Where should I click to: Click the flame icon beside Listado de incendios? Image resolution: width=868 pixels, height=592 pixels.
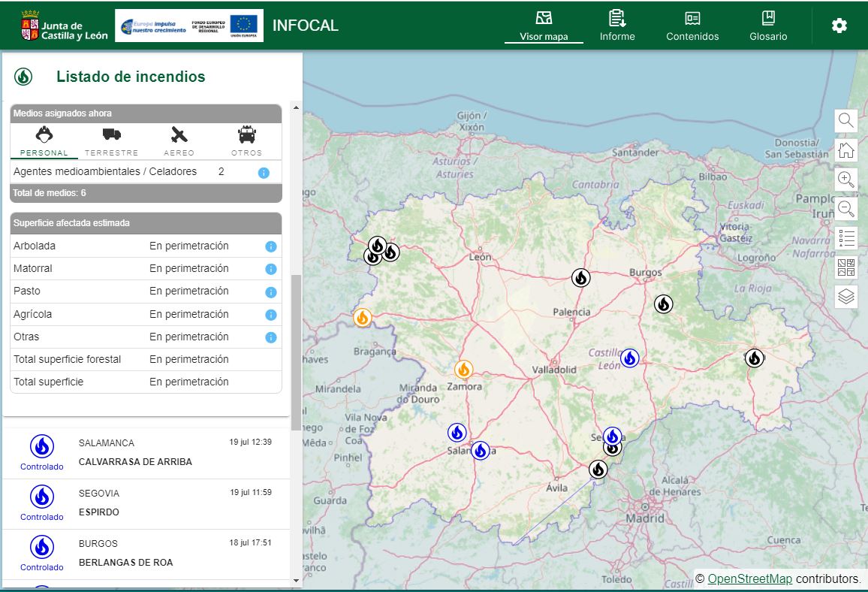tap(23, 77)
